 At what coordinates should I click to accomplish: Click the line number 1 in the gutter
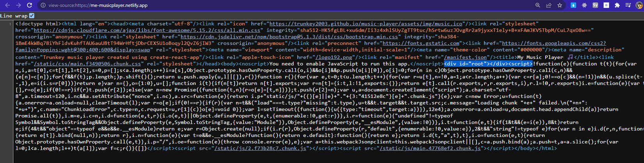click(x=10, y=24)
